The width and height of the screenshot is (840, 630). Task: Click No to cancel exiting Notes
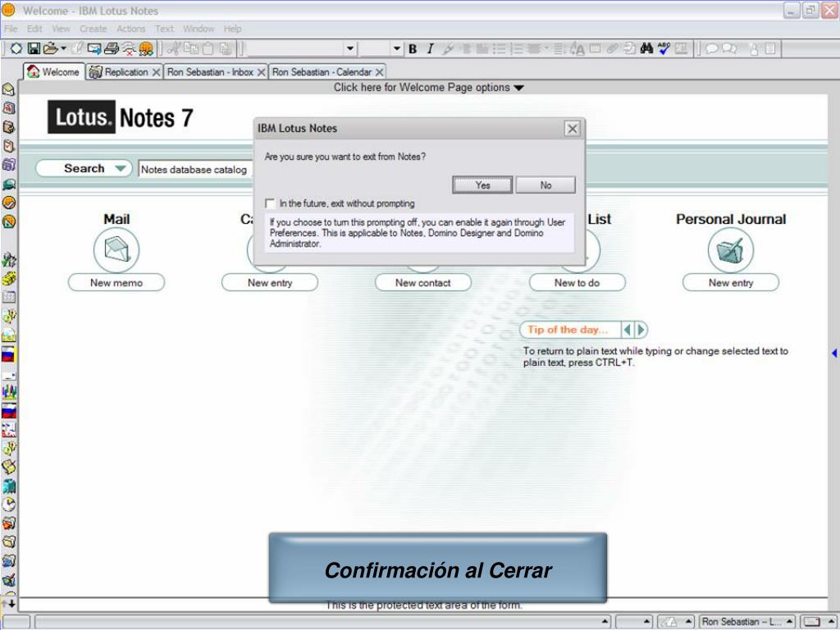546,185
